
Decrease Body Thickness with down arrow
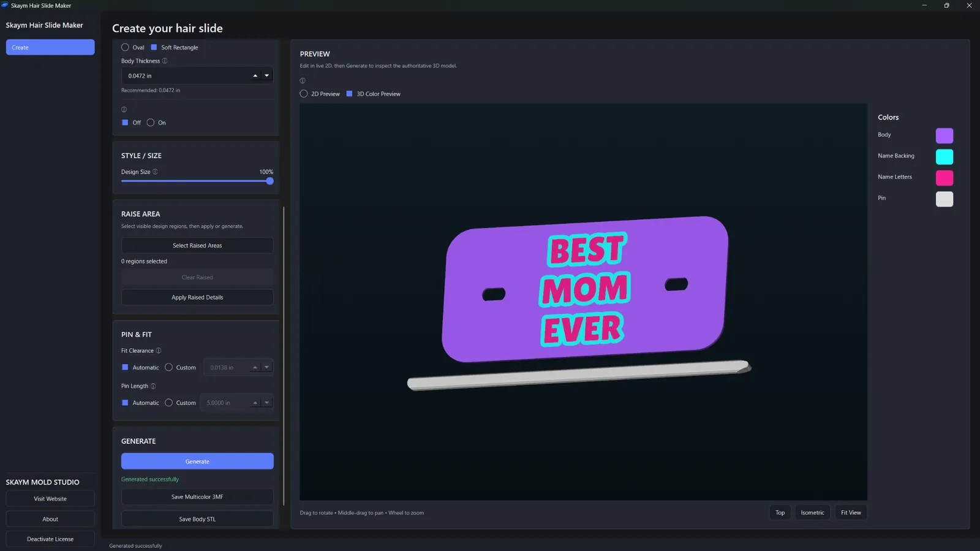[x=267, y=76]
